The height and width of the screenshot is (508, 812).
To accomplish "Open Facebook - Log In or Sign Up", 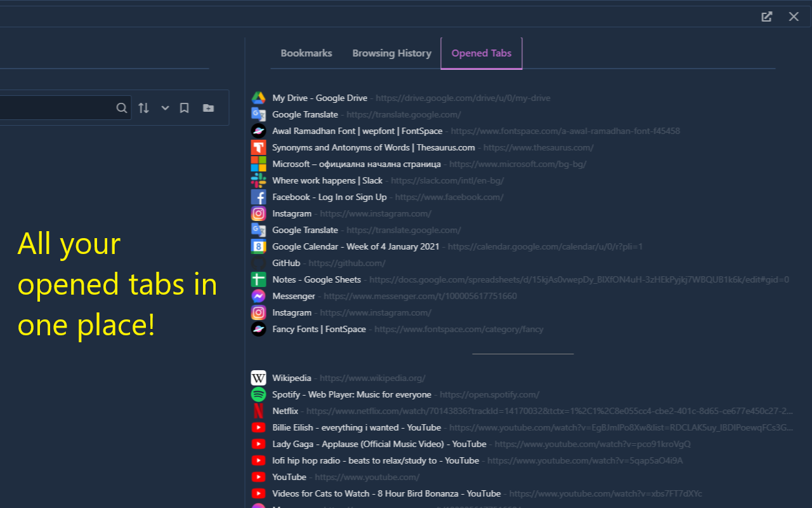I will pyautogui.click(x=329, y=197).
